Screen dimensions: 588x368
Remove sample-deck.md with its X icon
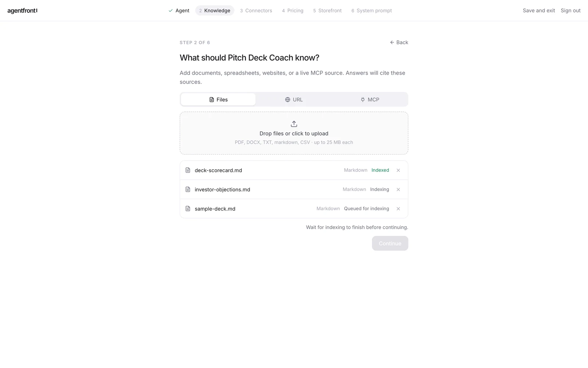click(398, 209)
